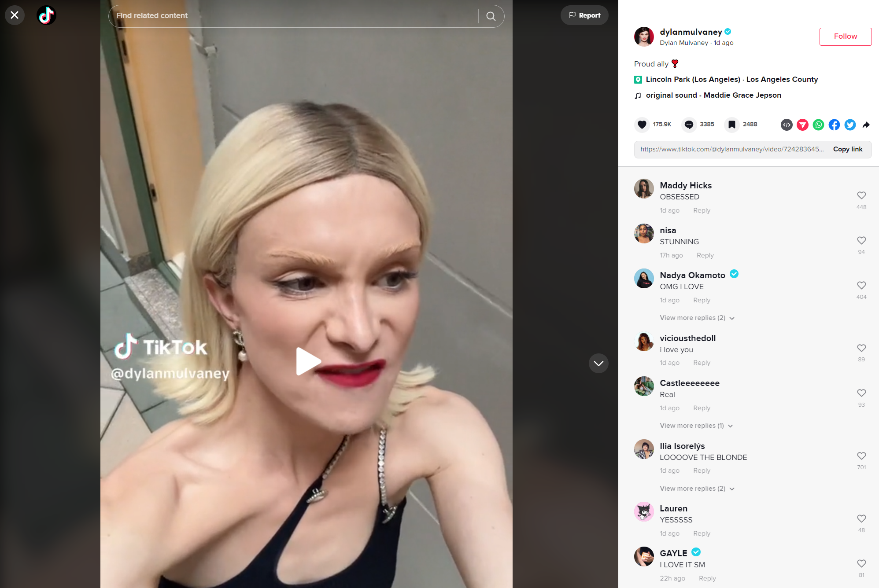This screenshot has width=879, height=588.
Task: Click the embed code icon
Action: point(787,125)
